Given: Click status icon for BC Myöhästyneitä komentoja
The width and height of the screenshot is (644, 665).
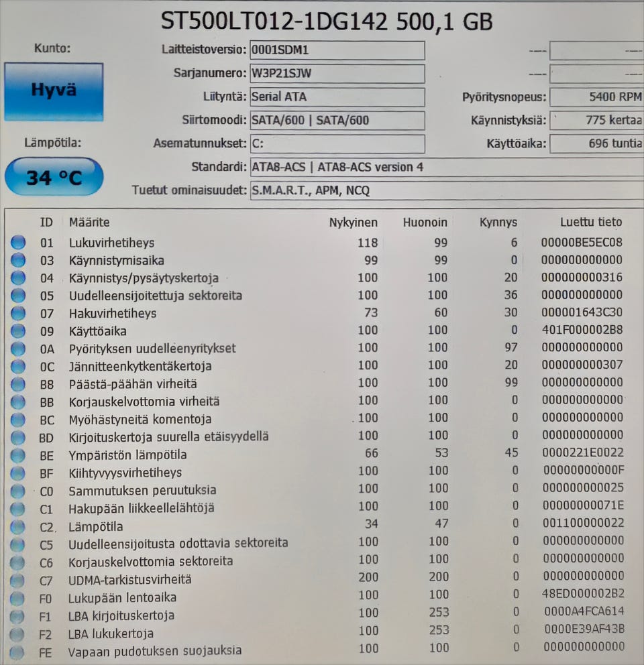Looking at the screenshot, I should 18,419.
